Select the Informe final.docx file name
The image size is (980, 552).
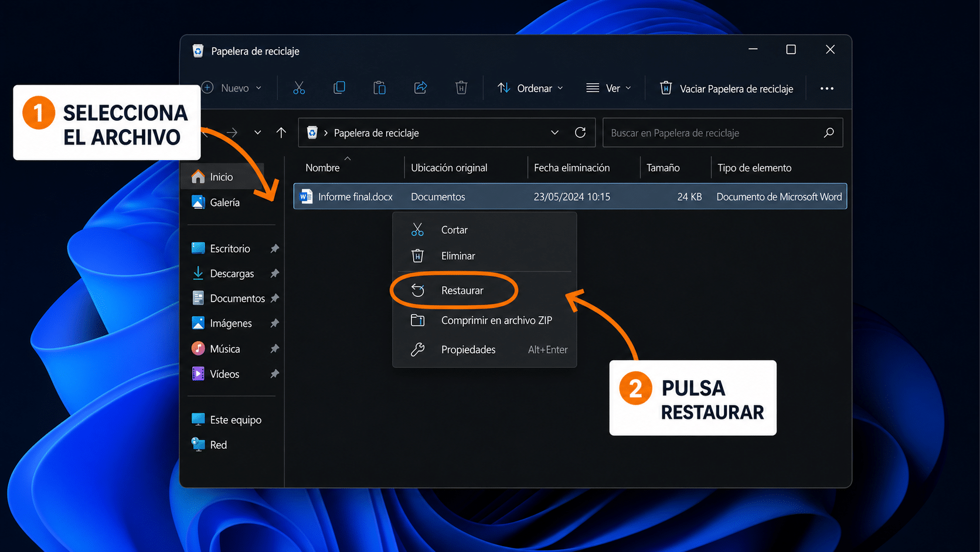click(x=355, y=197)
